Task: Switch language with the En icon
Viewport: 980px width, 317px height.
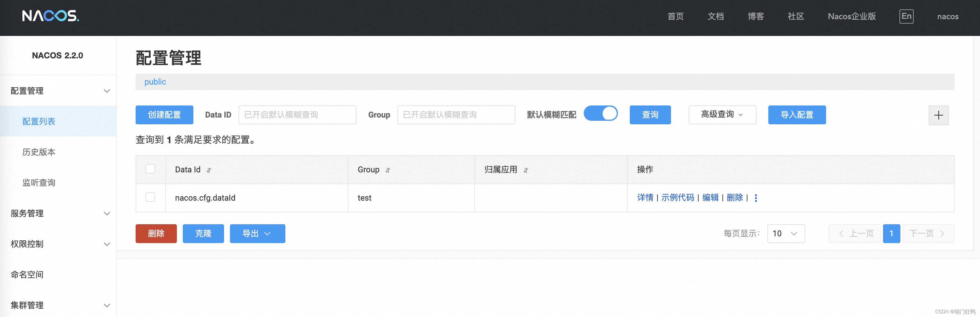Action: coord(906,16)
